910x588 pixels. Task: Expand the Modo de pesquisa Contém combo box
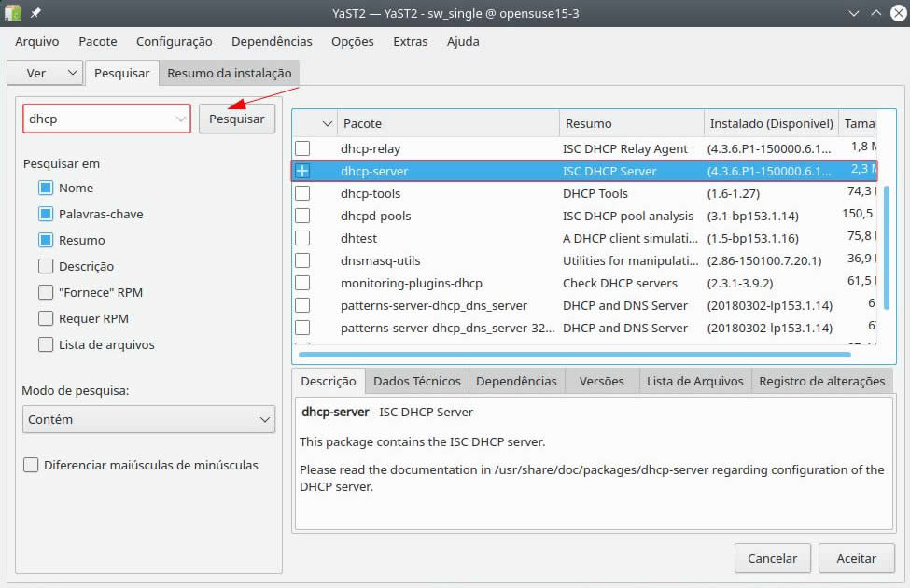coord(148,419)
